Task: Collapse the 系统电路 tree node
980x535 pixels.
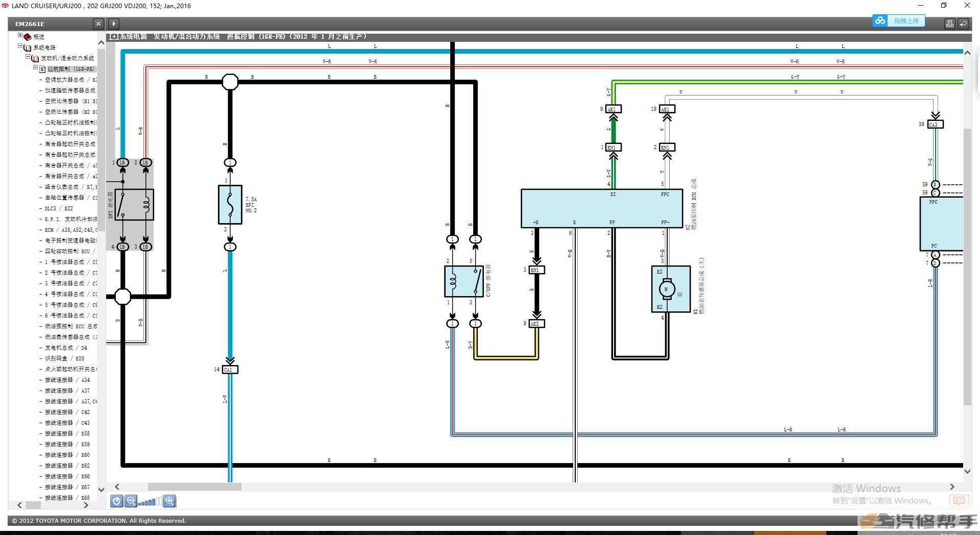Action: pyautogui.click(x=20, y=46)
